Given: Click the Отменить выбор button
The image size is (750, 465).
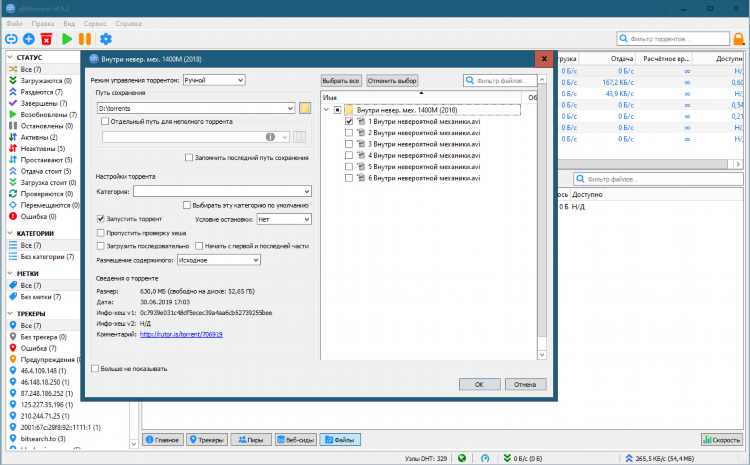Looking at the screenshot, I should click(x=392, y=81).
